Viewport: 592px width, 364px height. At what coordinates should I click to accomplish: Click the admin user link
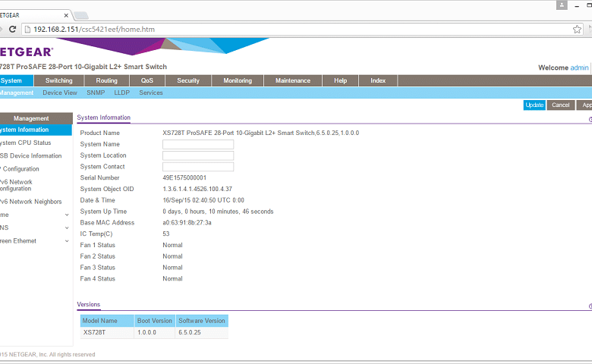(579, 67)
